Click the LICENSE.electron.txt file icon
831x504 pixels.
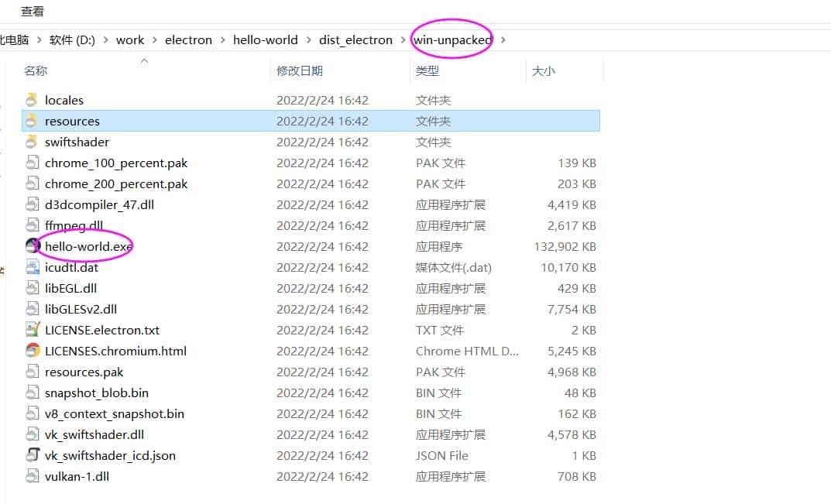[x=32, y=330]
